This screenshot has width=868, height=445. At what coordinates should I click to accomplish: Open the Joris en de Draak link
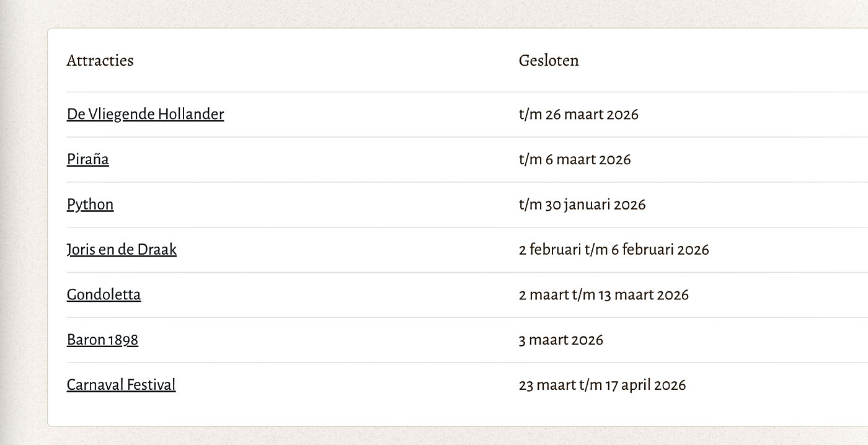click(122, 250)
